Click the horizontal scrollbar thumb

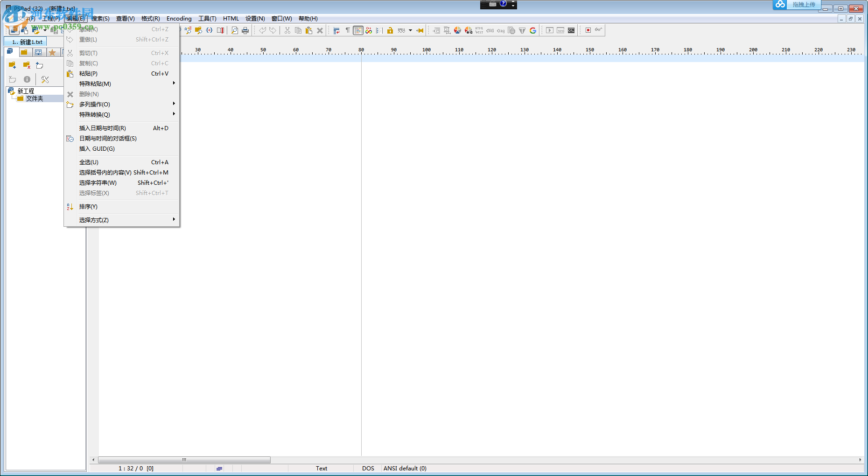pyautogui.click(x=184, y=460)
